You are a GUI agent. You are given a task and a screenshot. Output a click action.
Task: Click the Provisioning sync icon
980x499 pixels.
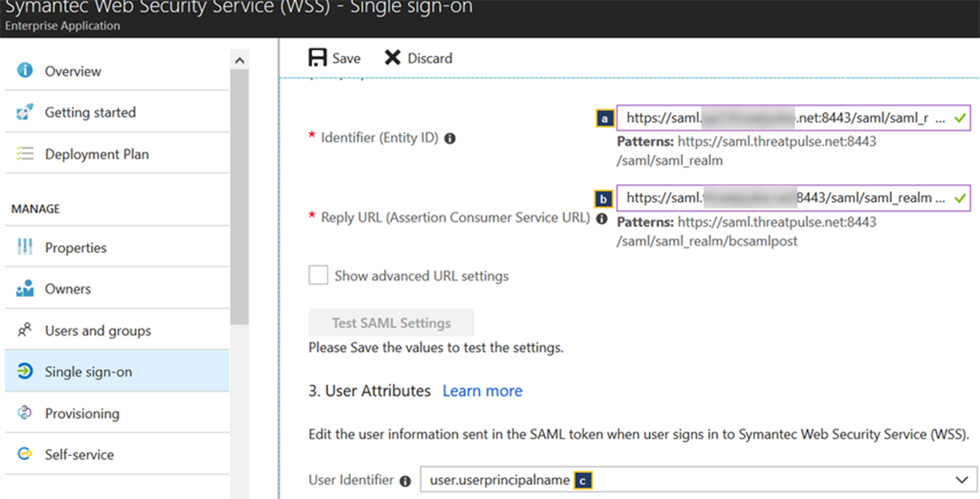click(x=25, y=413)
